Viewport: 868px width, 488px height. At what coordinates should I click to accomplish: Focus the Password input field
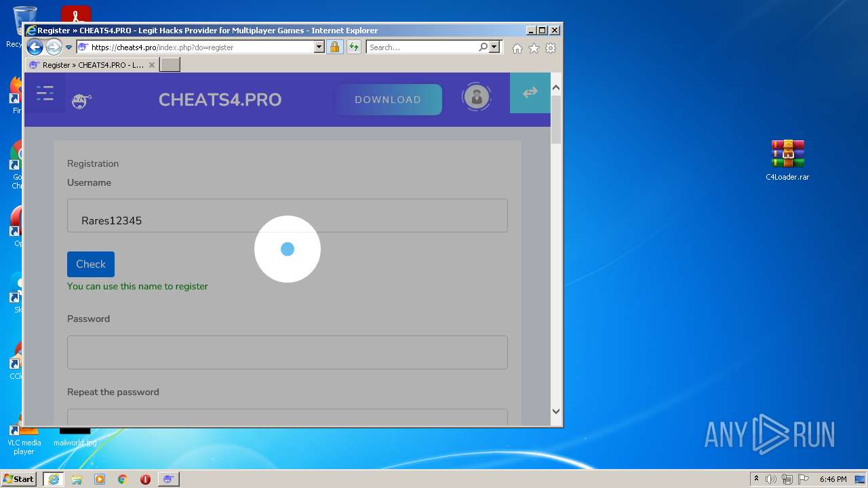click(288, 352)
